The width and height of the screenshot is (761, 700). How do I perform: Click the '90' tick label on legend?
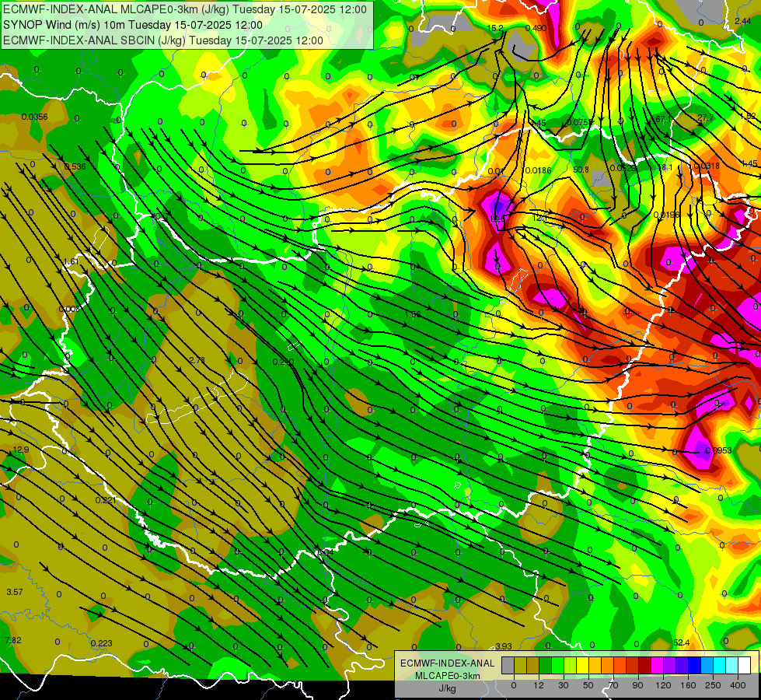(637, 685)
